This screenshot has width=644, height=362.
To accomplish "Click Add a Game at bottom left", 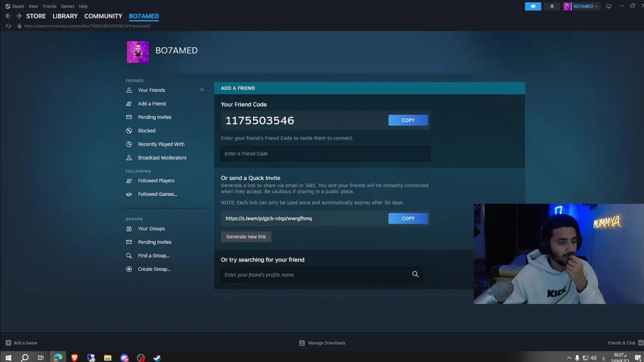I will 21,343.
